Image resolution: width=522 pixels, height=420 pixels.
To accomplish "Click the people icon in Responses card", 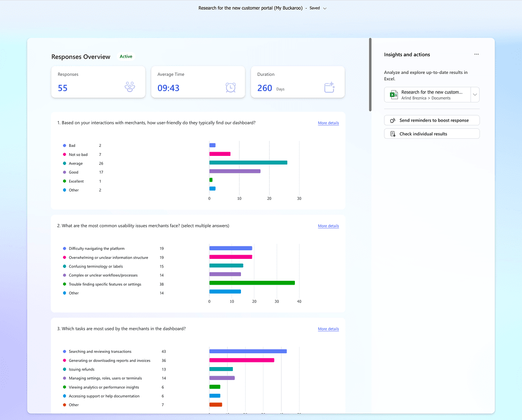I will (x=130, y=87).
